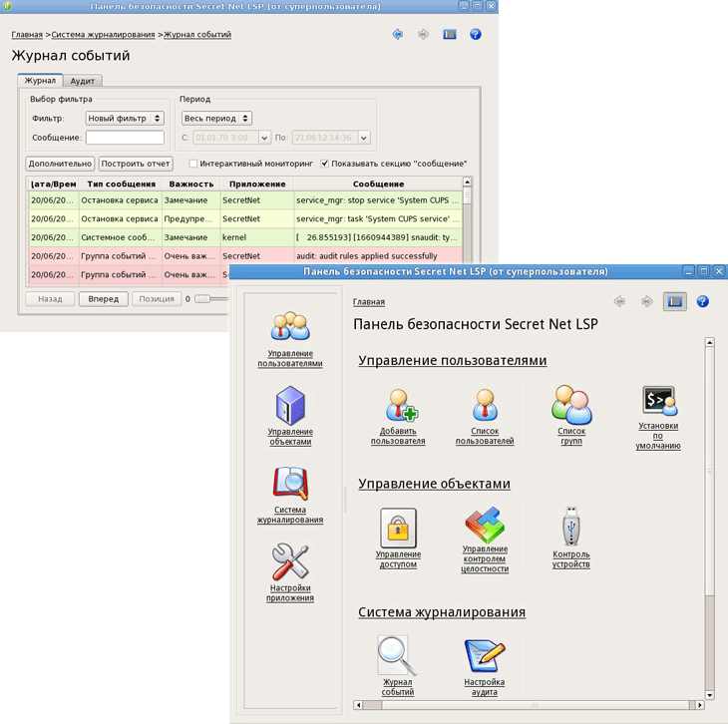Screen dimensions: 728x724
Task: Expand the По end date dropdown
Action: point(364,138)
